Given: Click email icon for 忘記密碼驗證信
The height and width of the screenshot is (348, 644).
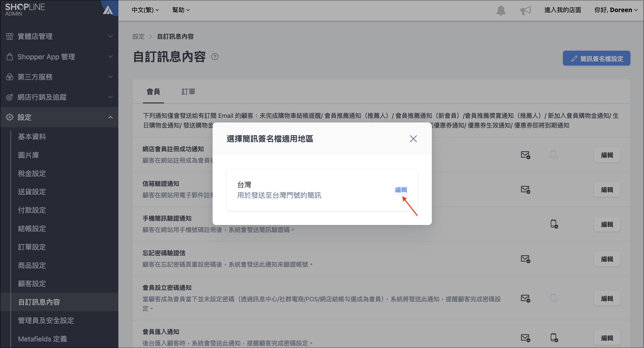Looking at the screenshot, I should click(525, 259).
